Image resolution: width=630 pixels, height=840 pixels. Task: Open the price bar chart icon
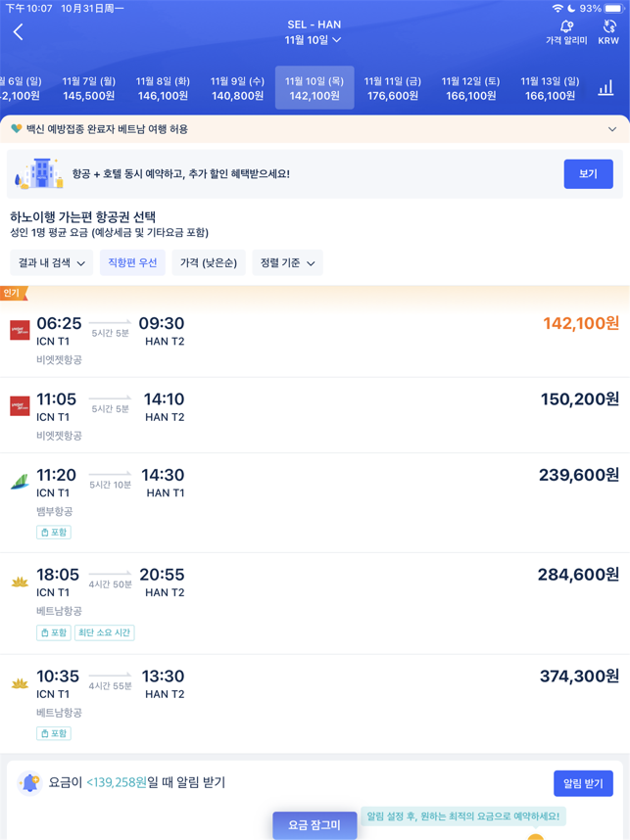[x=606, y=88]
